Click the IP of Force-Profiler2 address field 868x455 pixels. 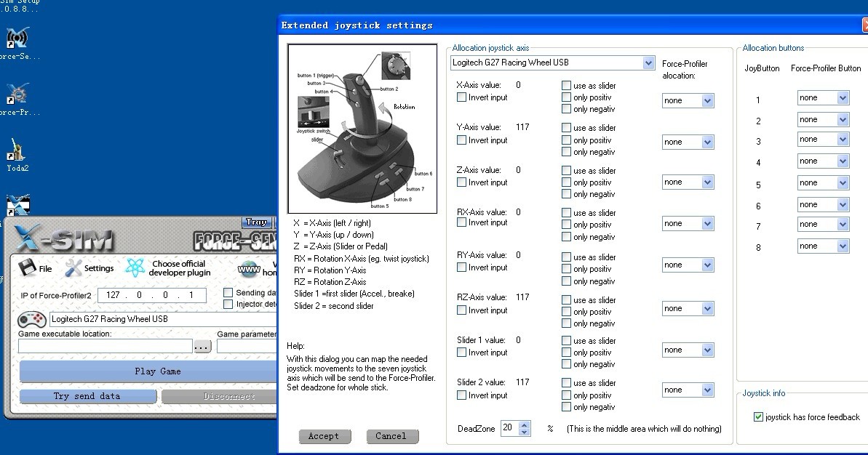coord(152,295)
